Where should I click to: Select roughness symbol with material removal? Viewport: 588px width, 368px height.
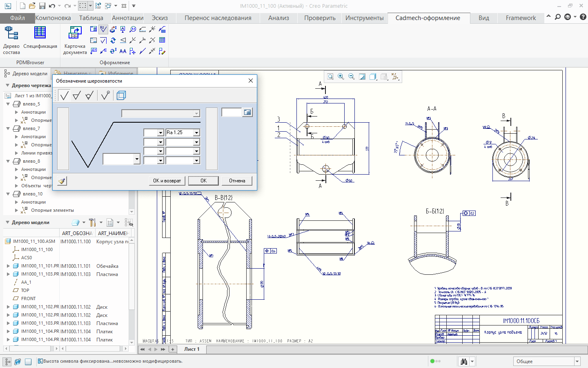coord(77,96)
